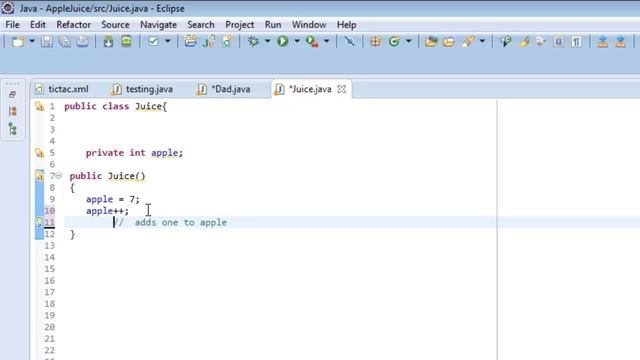The height and width of the screenshot is (360, 640).
Task: Close the *Juice.java tab
Action: (x=342, y=89)
